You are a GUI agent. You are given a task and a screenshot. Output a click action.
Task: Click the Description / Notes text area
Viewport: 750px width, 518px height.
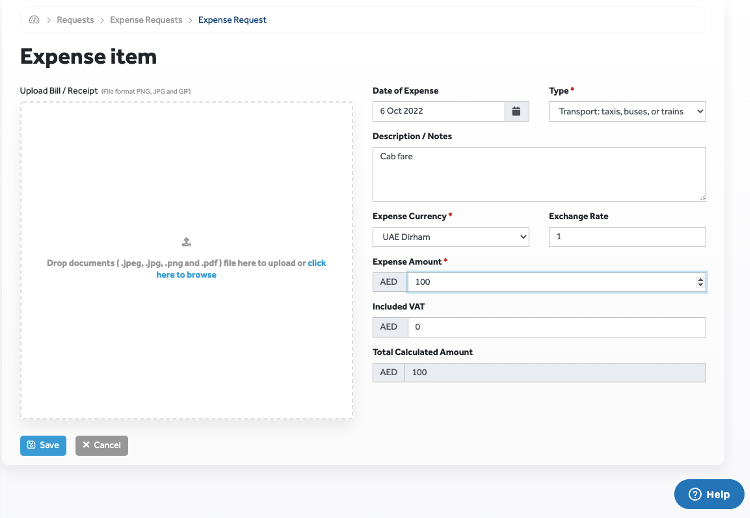[x=538, y=173]
